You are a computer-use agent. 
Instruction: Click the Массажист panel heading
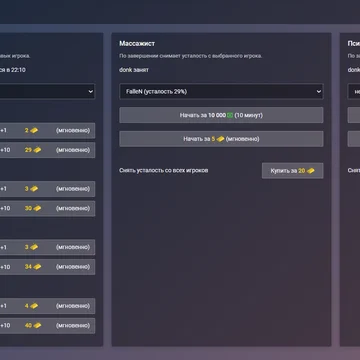[x=137, y=44]
